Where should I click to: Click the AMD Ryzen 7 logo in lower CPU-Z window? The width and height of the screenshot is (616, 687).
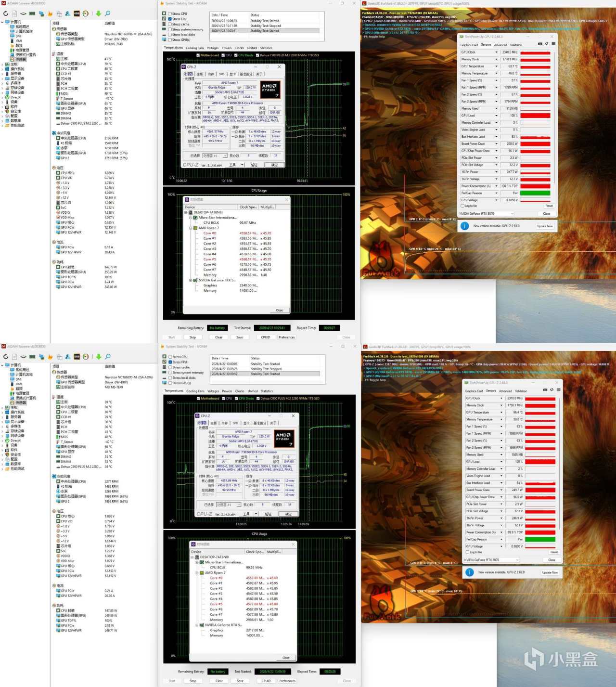coord(283,438)
